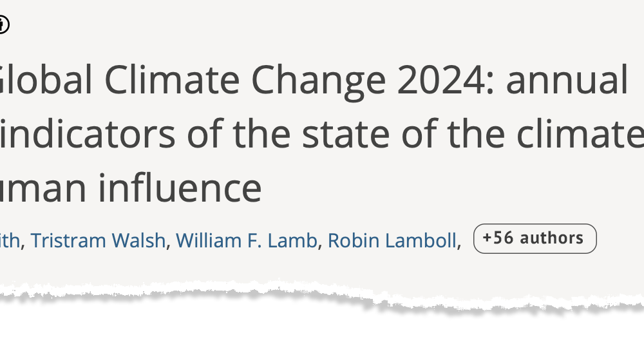Open William F. Lamb author profile
Screen dimensions: 644x344
pos(246,240)
